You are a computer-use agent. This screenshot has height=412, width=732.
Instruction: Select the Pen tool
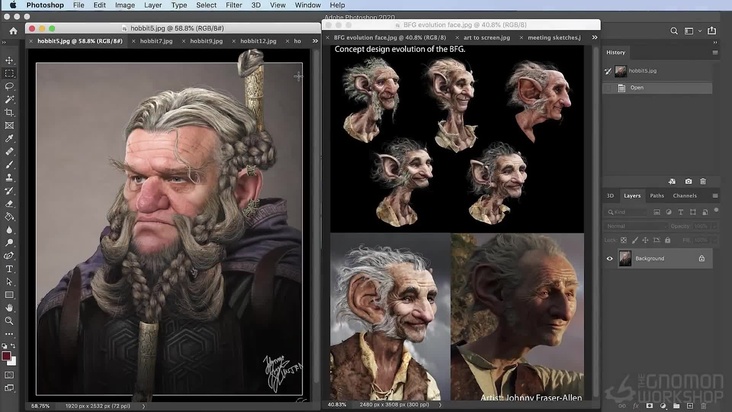[x=9, y=256]
